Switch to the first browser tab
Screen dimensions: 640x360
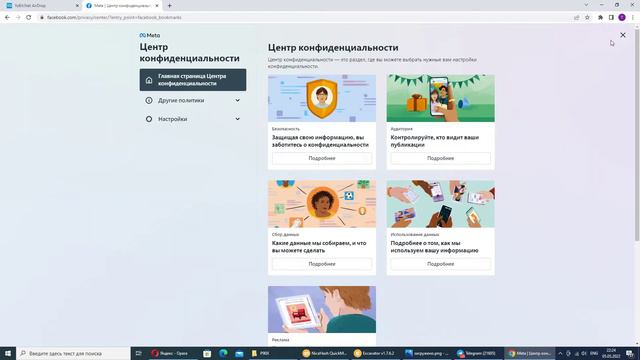(41, 6)
